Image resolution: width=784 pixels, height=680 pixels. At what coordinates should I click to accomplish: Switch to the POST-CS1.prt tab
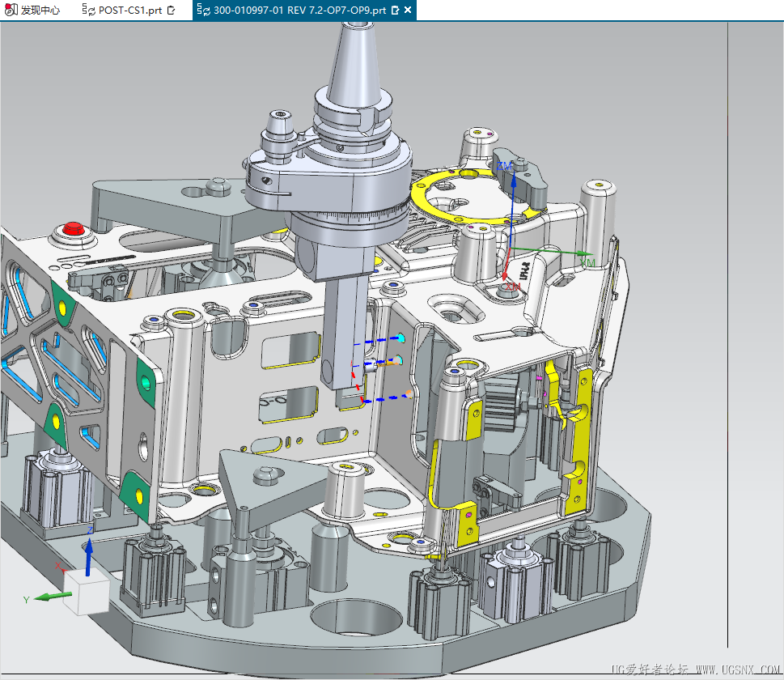pyautogui.click(x=129, y=11)
